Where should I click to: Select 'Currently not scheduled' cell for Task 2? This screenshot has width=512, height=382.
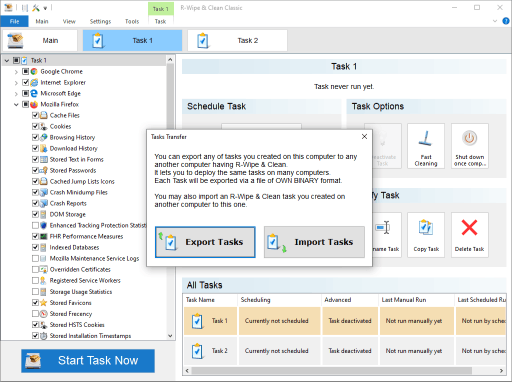click(279, 351)
